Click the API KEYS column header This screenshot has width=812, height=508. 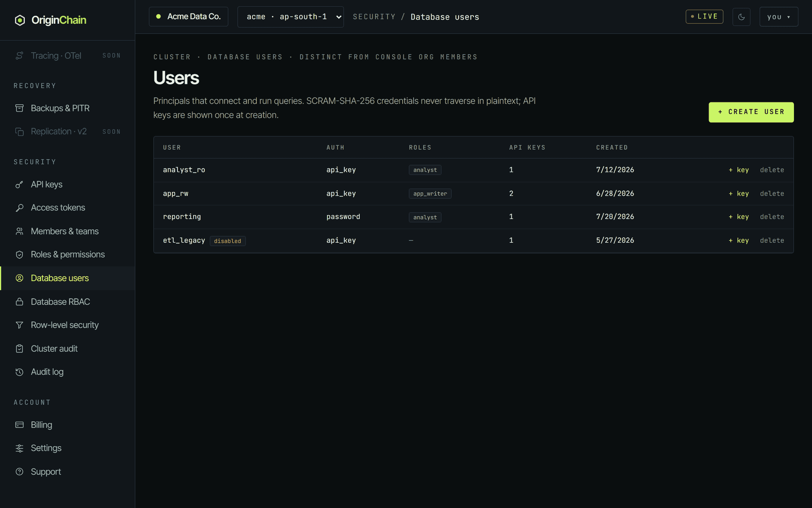pyautogui.click(x=527, y=148)
